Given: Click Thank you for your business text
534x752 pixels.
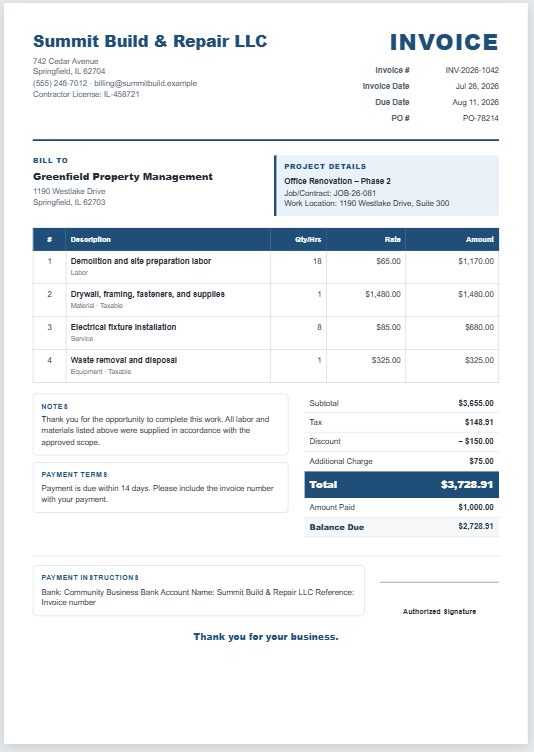Looking at the screenshot, I should (x=266, y=637).
